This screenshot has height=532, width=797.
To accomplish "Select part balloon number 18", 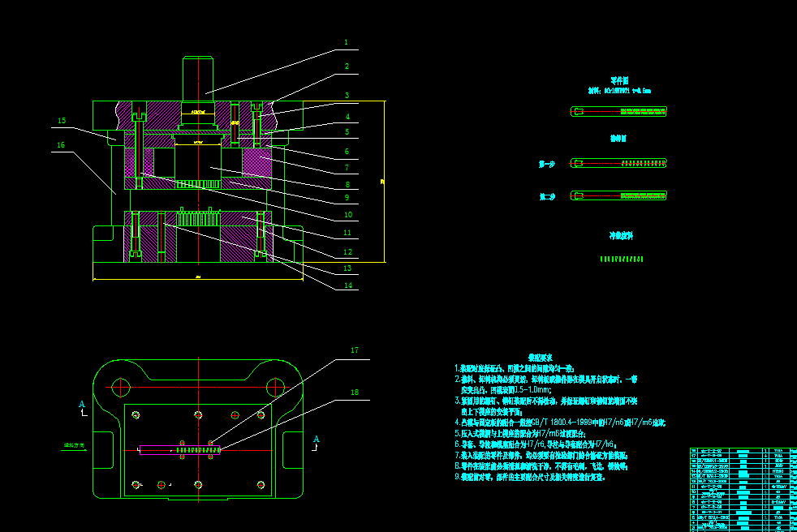I will (x=355, y=393).
